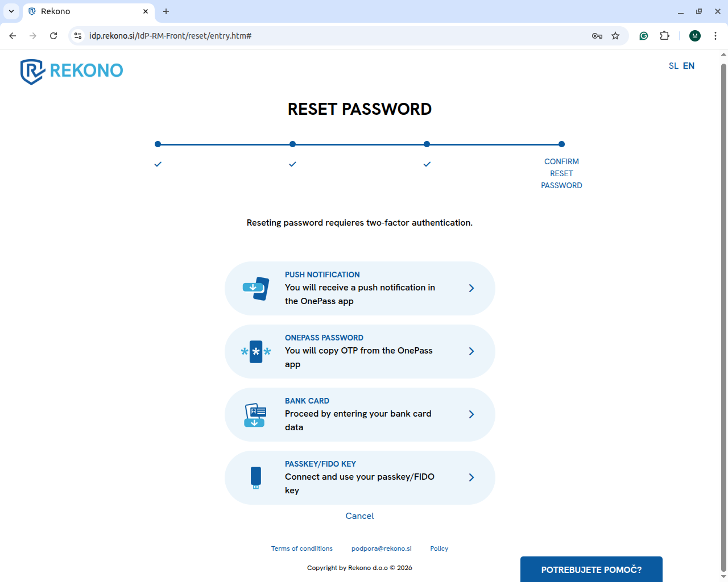Viewport: 728px width, 582px height.
Task: Cancel the password reset
Action: 359,516
